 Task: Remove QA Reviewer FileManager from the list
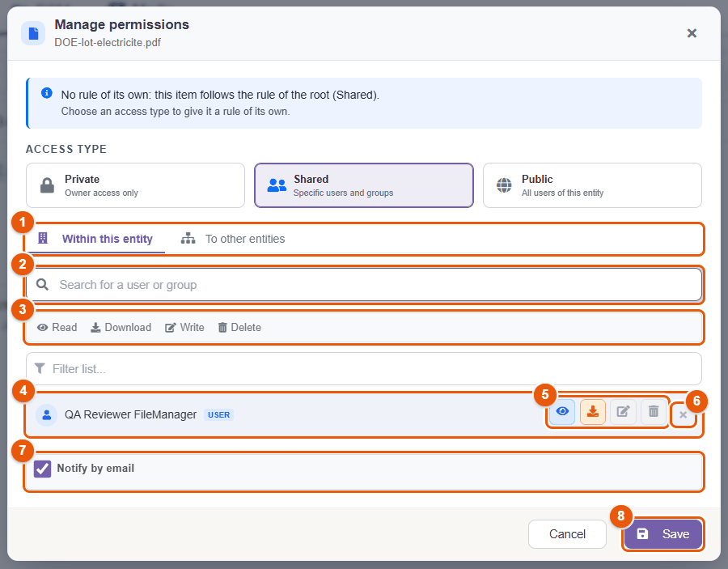point(683,414)
